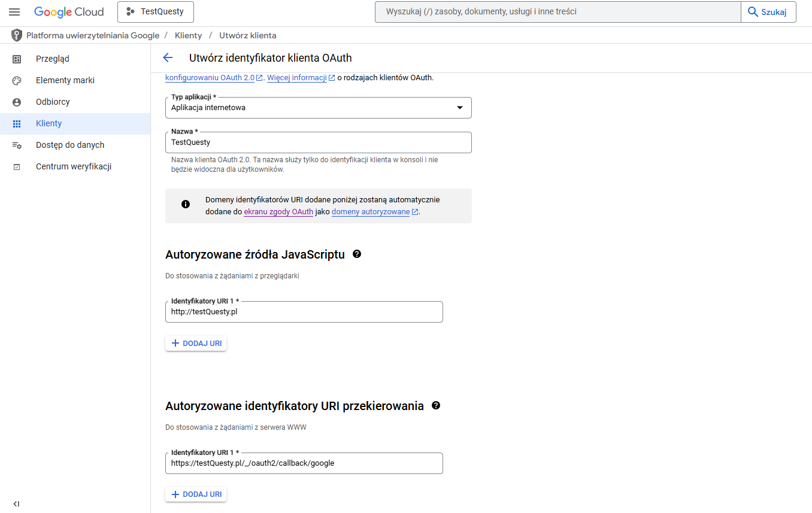812x513 pixels.
Task: Click the oauth2/callback/google redirect URI field
Action: click(304, 463)
